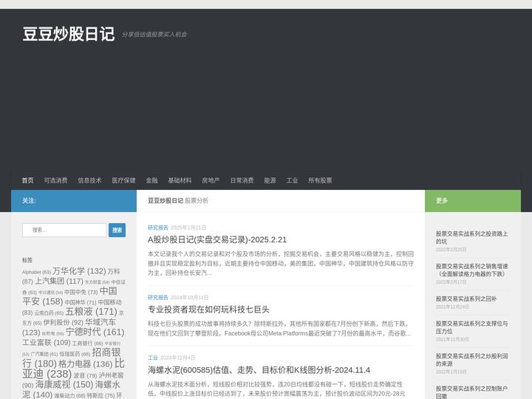Image resolution: width=532 pixels, height=399 pixels.
Task: Open the 海螺水泥(600585) analysis article
Action: point(259,370)
